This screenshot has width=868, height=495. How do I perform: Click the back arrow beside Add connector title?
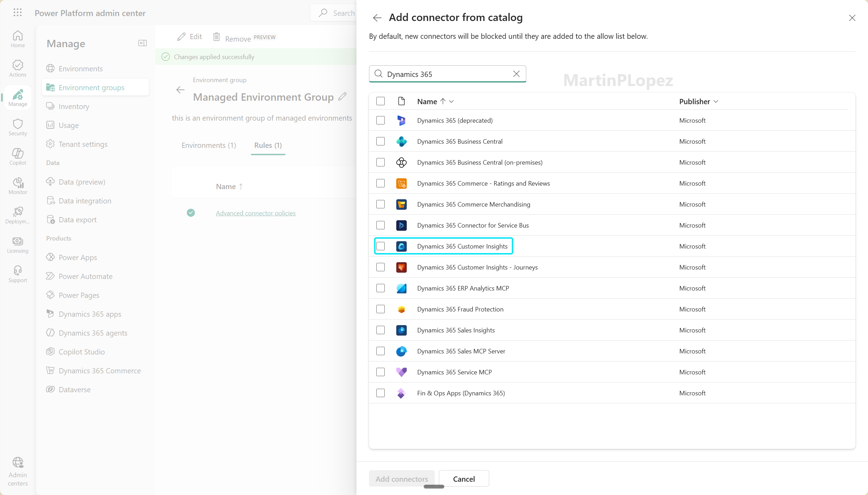[x=377, y=18]
